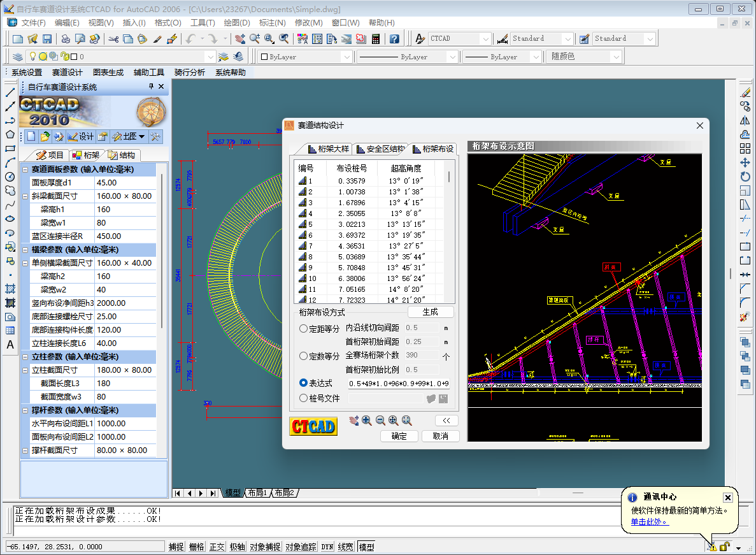Open Layer Properties Manager icon

pyautogui.click(x=18, y=57)
